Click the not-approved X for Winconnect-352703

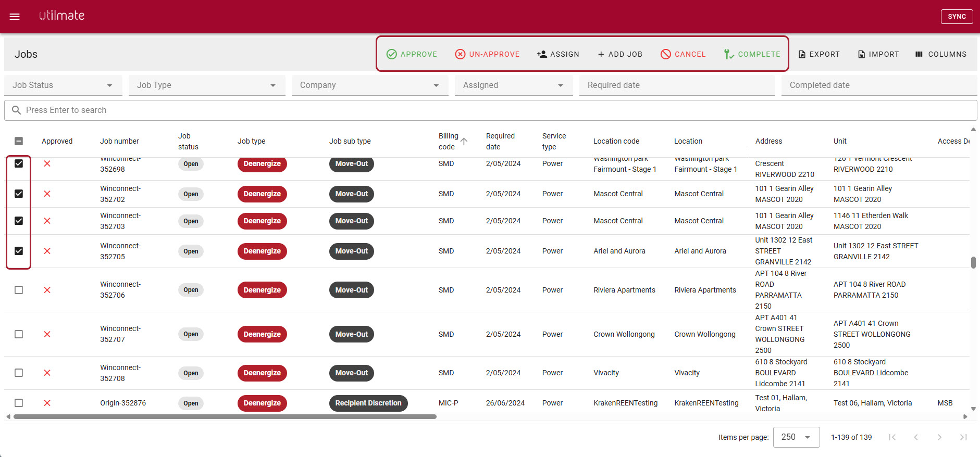coord(47,221)
